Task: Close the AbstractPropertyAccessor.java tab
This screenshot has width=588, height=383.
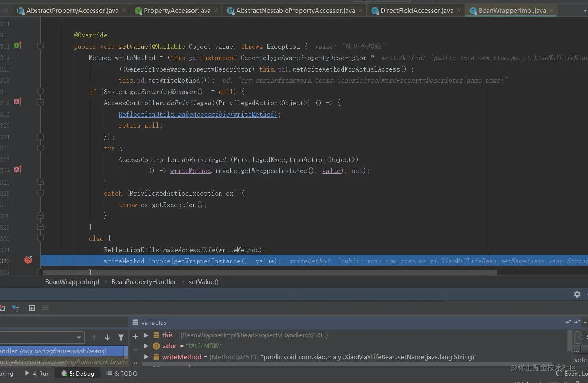Action: (124, 10)
